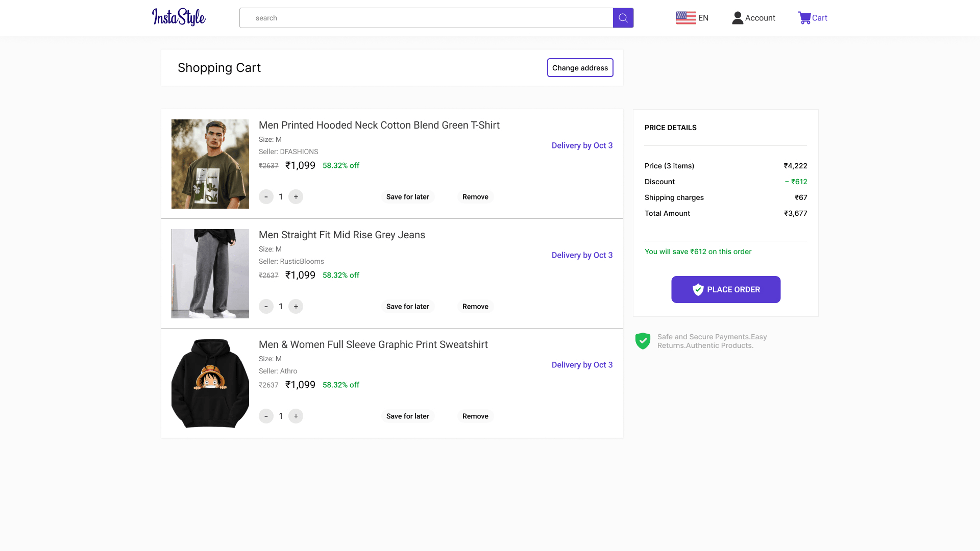980x551 pixels.
Task: Open the Account icon
Action: tap(737, 17)
